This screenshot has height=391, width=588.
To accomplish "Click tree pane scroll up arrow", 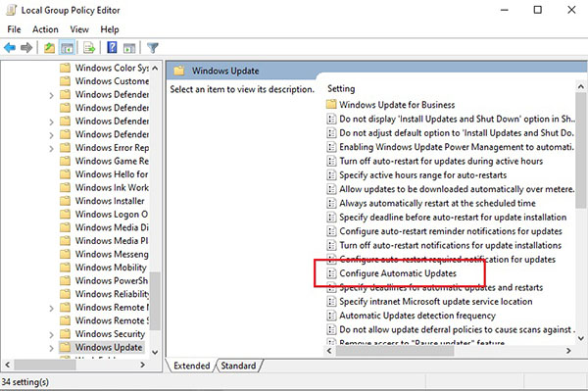I will coord(155,69).
